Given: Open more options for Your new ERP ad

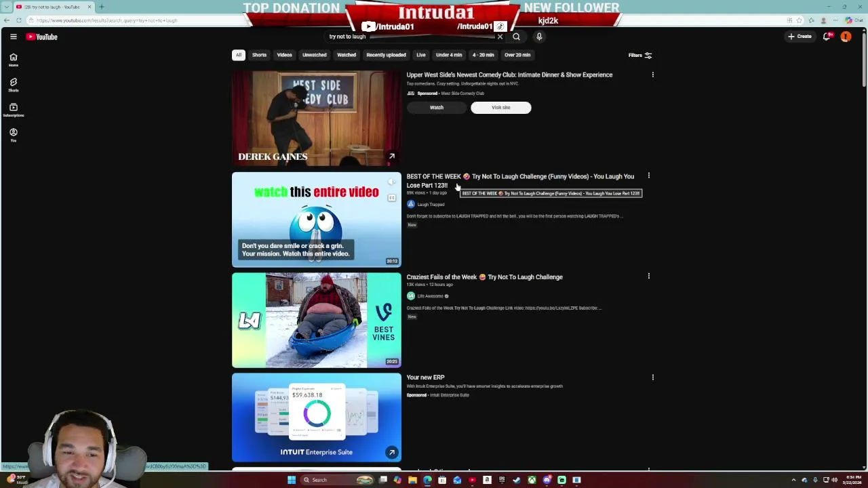Looking at the screenshot, I should point(652,377).
